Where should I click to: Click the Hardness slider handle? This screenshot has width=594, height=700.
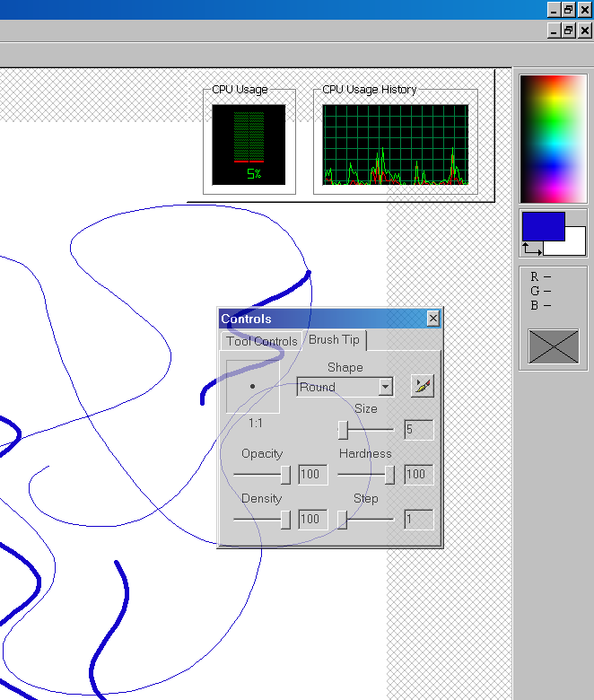point(389,475)
